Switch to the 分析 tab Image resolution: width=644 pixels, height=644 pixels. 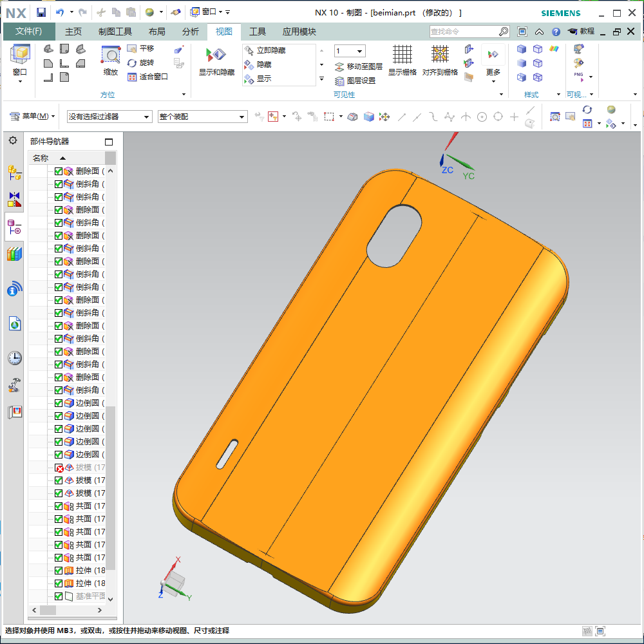pos(190,32)
